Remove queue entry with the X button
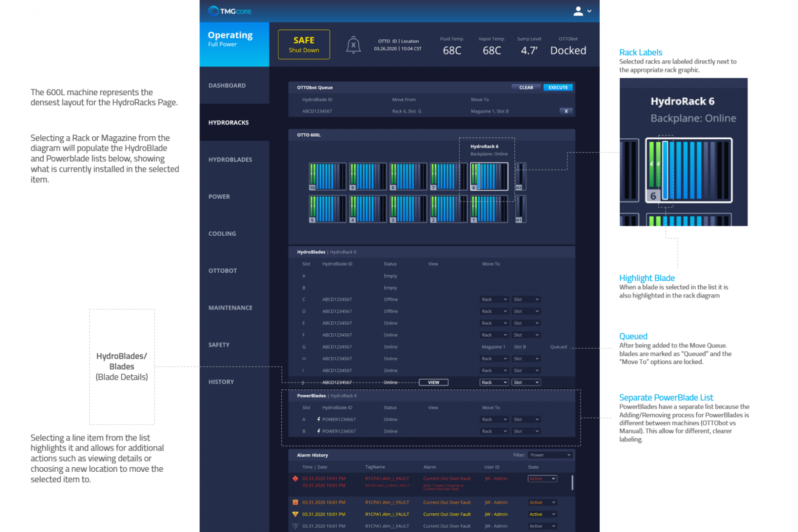 (566, 111)
